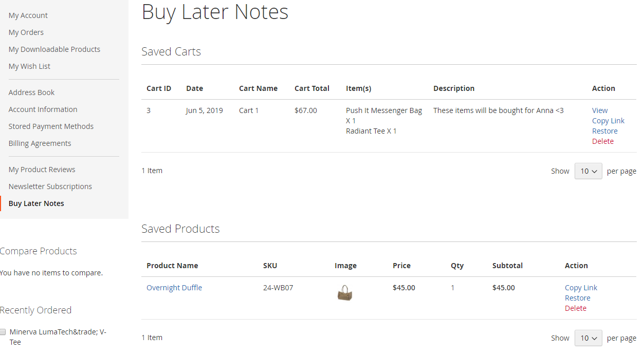Delete saved cart with ID 3
Viewport: 644px width, 355px height.
[x=602, y=141]
